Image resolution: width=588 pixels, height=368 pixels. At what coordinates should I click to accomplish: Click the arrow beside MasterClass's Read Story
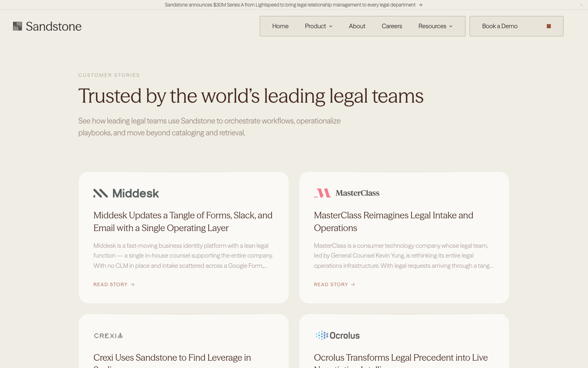[x=353, y=285]
